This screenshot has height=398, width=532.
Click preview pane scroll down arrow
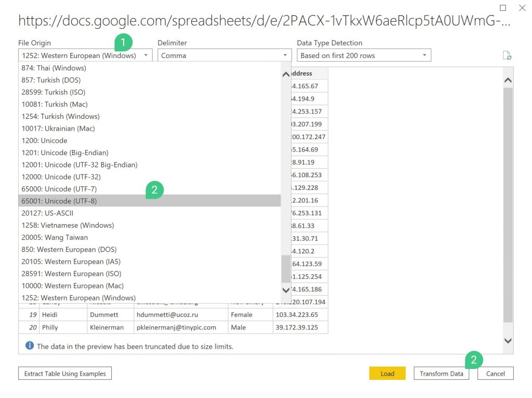pos(508,341)
